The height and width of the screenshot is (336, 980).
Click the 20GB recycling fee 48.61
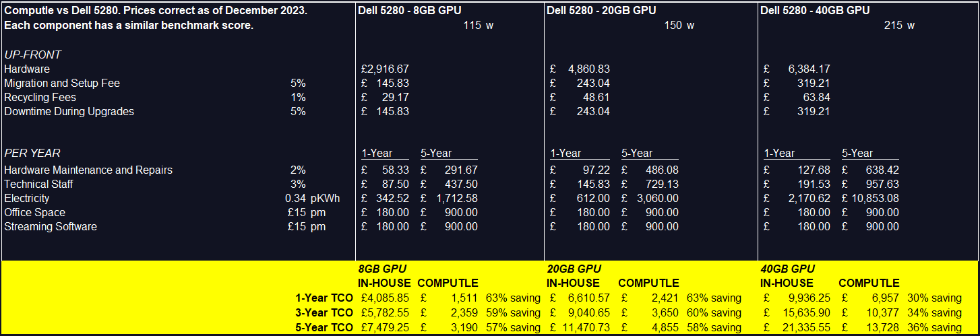coord(596,97)
